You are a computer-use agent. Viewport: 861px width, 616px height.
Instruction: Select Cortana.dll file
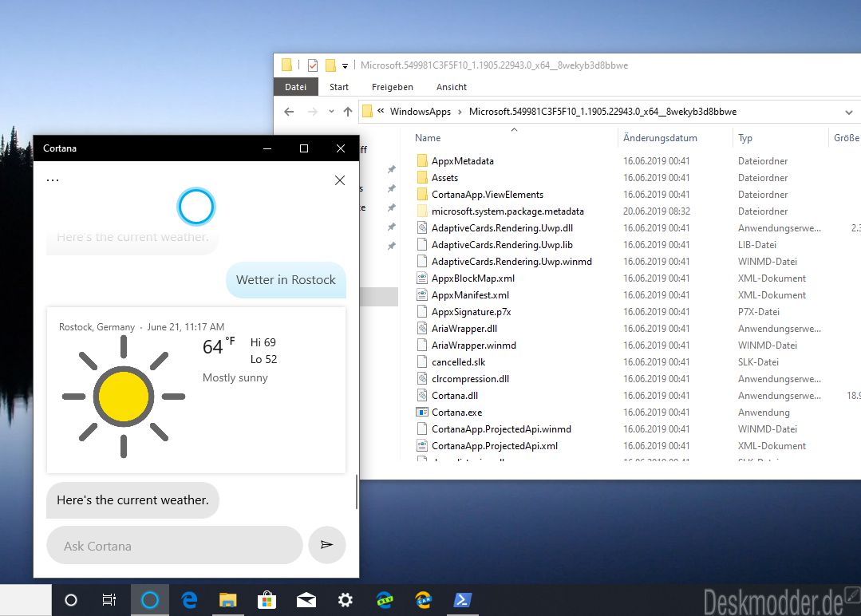[455, 395]
